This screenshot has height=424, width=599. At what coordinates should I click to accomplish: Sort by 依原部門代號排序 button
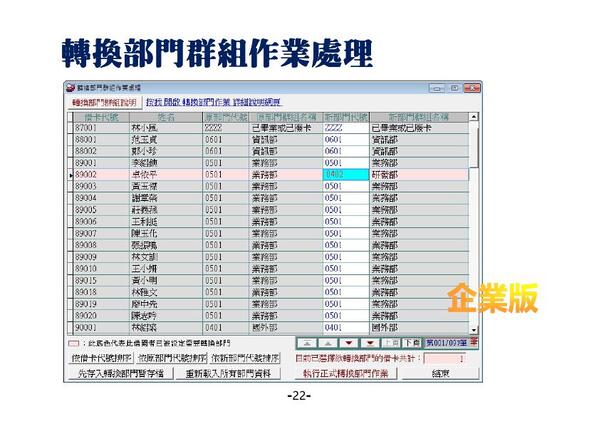pos(172,358)
